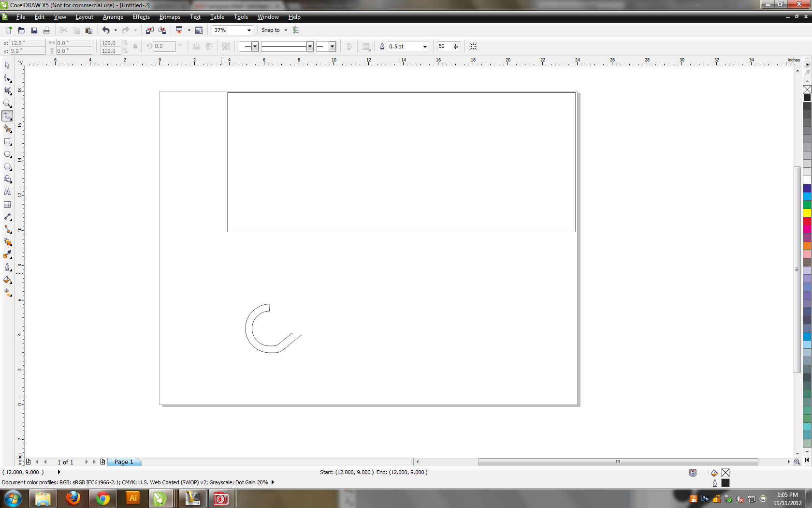
Task: Select the Text tool
Action: coord(7,192)
